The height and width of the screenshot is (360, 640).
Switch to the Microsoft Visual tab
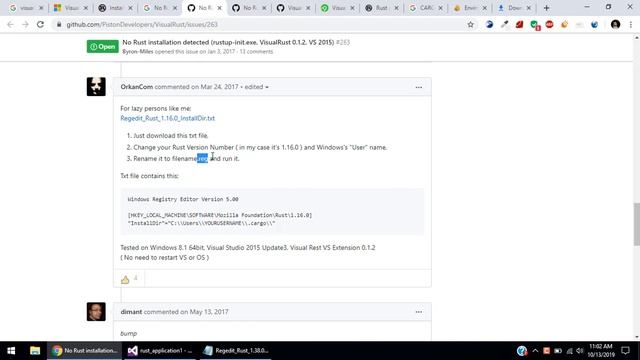point(71,8)
